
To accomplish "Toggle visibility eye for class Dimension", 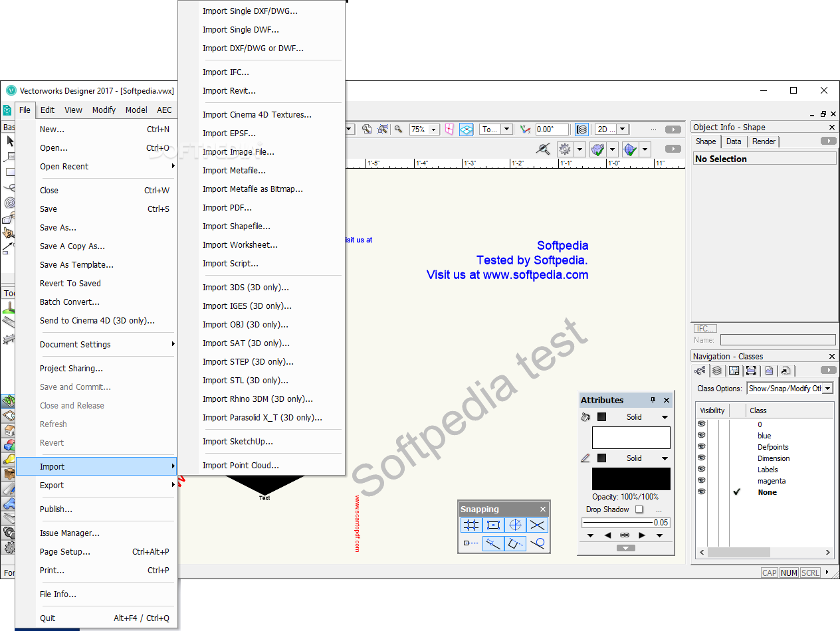I will click(x=701, y=458).
